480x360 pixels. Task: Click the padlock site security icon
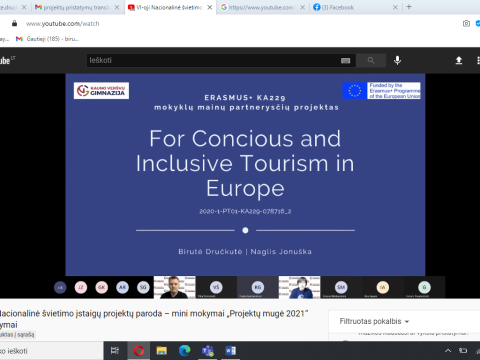coord(14,23)
